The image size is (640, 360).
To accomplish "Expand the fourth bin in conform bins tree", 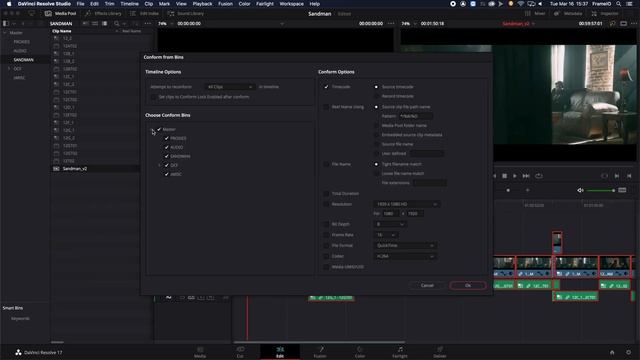I will [160, 165].
